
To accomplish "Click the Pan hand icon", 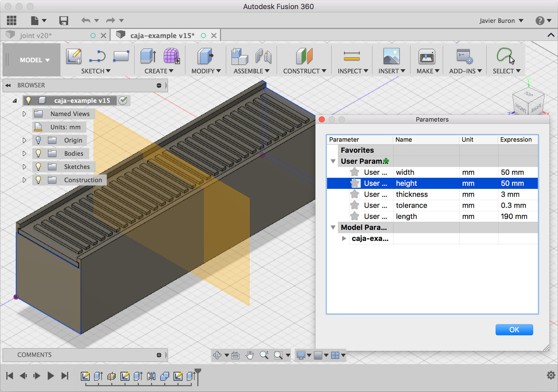I will 250,355.
